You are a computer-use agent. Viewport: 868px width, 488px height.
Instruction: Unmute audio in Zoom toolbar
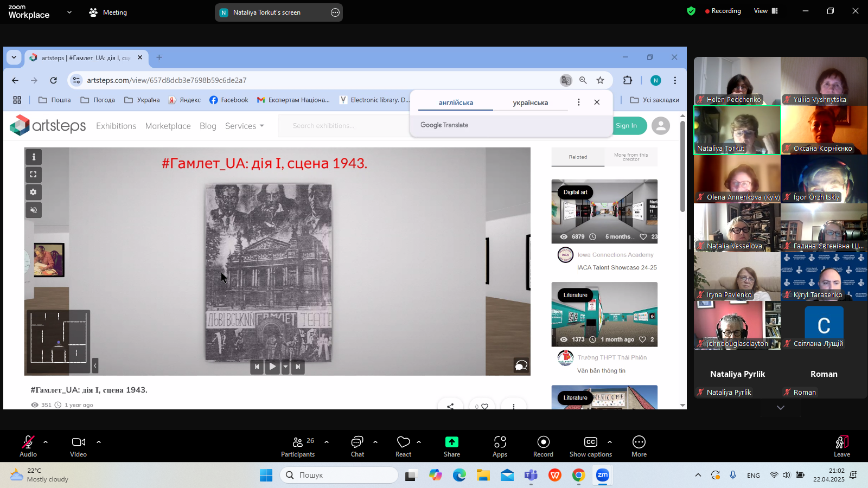click(28, 446)
